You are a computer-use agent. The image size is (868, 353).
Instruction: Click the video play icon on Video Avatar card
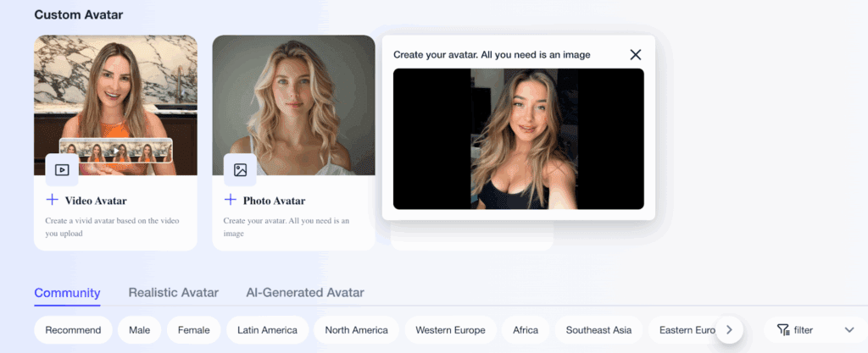click(x=62, y=169)
